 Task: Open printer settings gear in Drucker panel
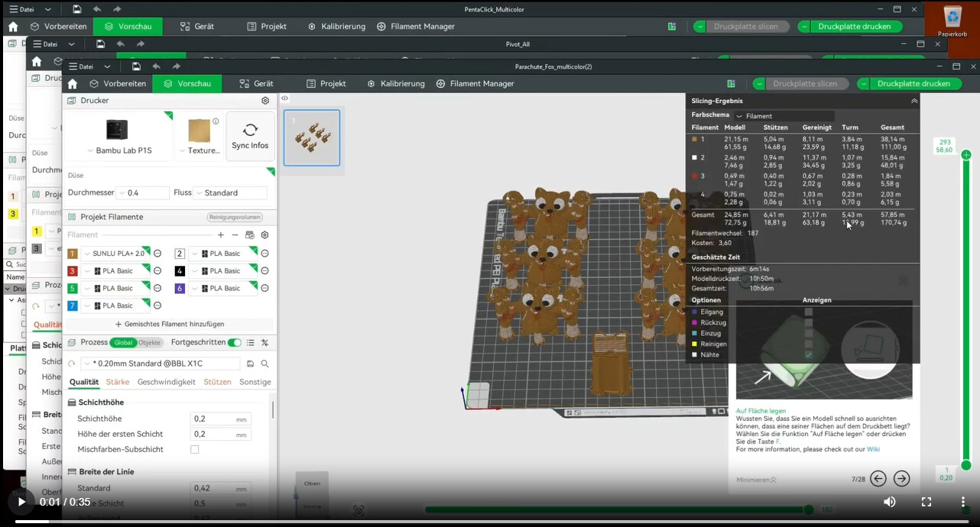coord(265,101)
